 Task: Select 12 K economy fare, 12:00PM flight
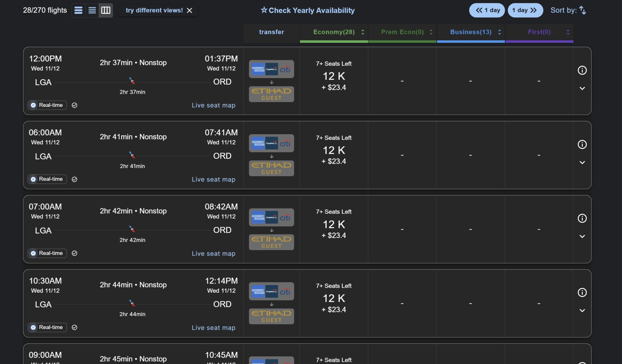pos(334,76)
